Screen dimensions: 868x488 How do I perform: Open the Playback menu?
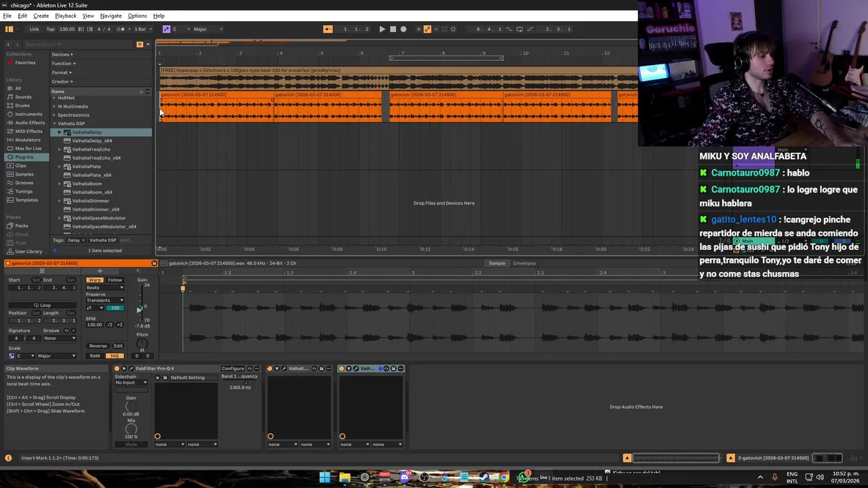(x=66, y=16)
